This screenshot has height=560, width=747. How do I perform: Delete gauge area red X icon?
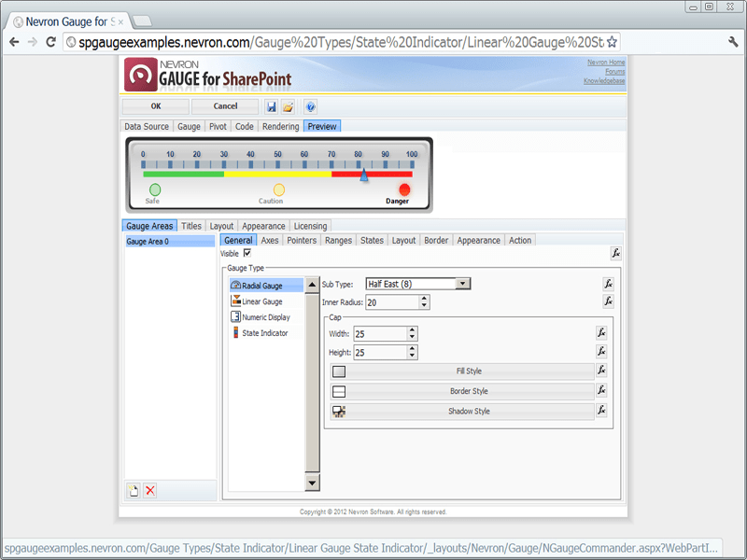[150, 491]
